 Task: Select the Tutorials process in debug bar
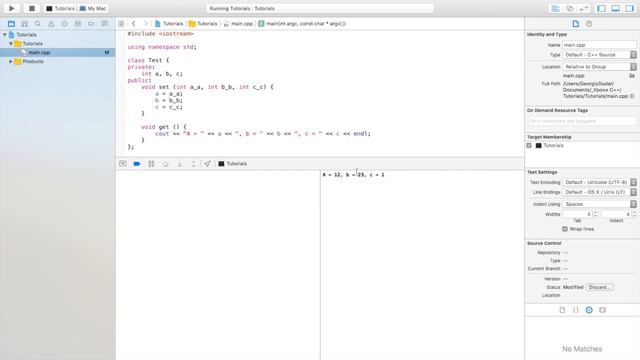(x=233, y=164)
